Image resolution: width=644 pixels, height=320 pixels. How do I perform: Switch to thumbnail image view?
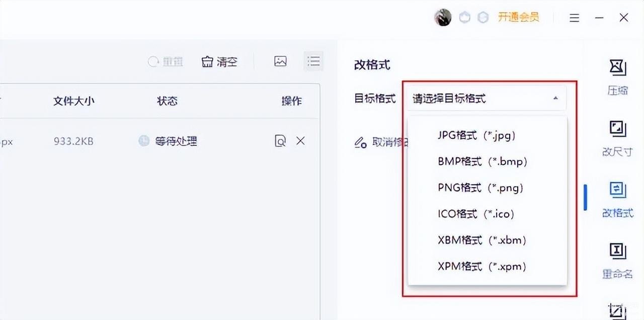(280, 61)
